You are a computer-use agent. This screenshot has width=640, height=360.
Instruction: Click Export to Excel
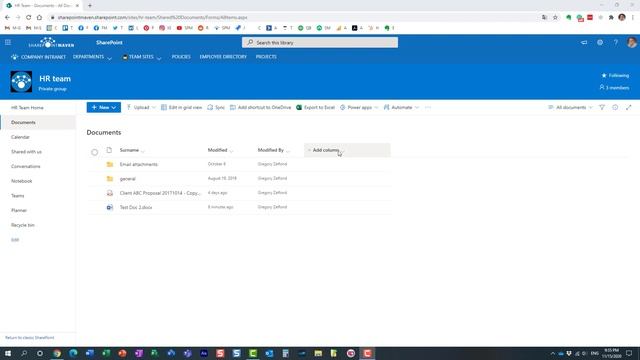315,107
